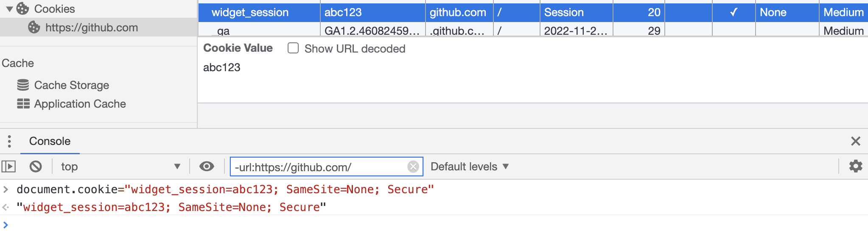The height and width of the screenshot is (239, 868).
Task: Show the console sidebar panel icon
Action: click(9, 167)
